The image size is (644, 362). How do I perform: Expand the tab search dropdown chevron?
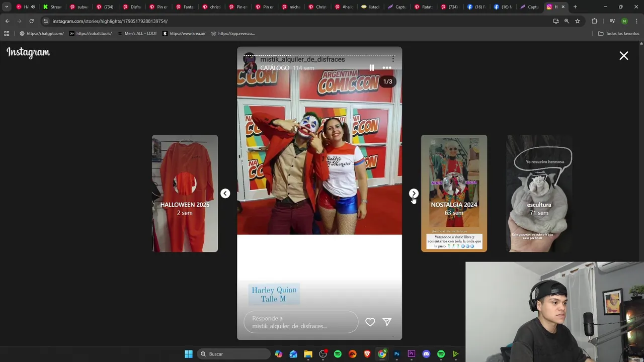point(7,7)
